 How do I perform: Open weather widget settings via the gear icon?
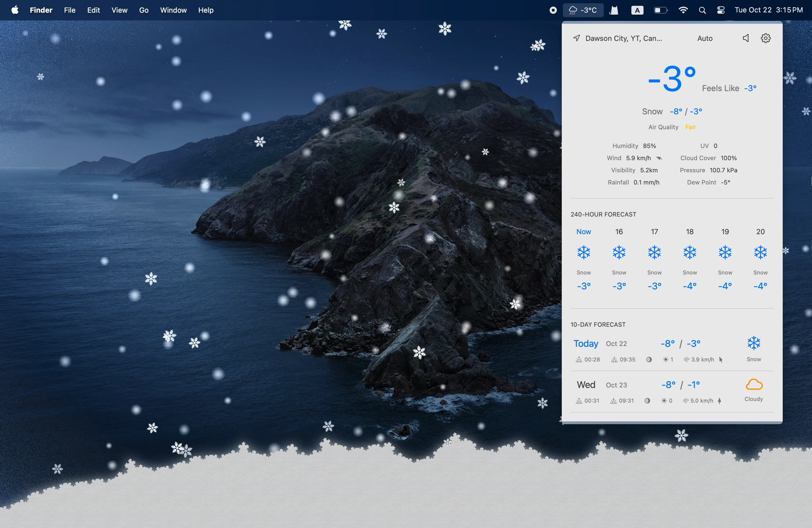pos(766,38)
